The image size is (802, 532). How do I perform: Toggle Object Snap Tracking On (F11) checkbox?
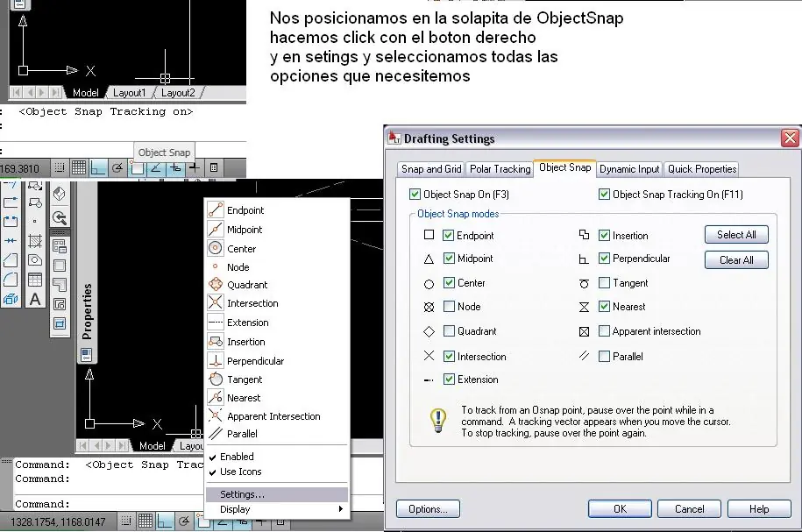pyautogui.click(x=604, y=195)
